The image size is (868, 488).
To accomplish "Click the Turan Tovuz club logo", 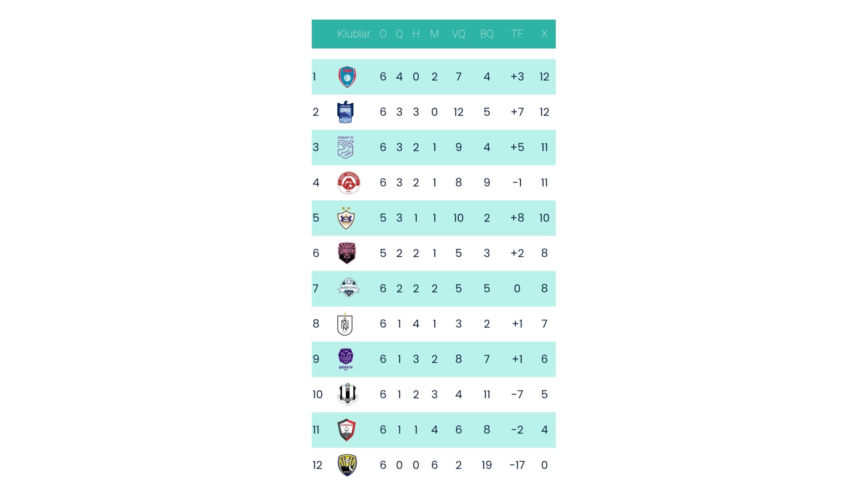I will 347,77.
